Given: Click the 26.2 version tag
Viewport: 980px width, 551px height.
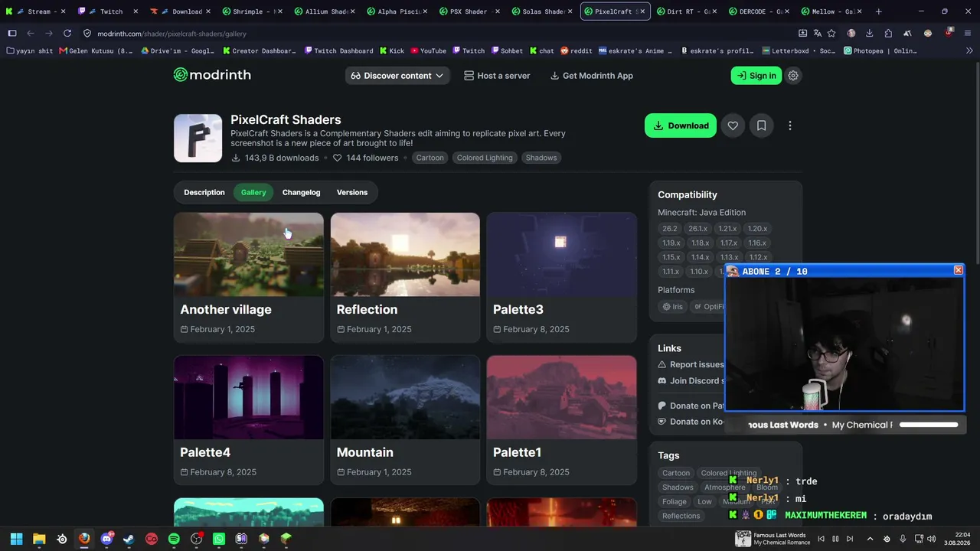Looking at the screenshot, I should (x=670, y=228).
